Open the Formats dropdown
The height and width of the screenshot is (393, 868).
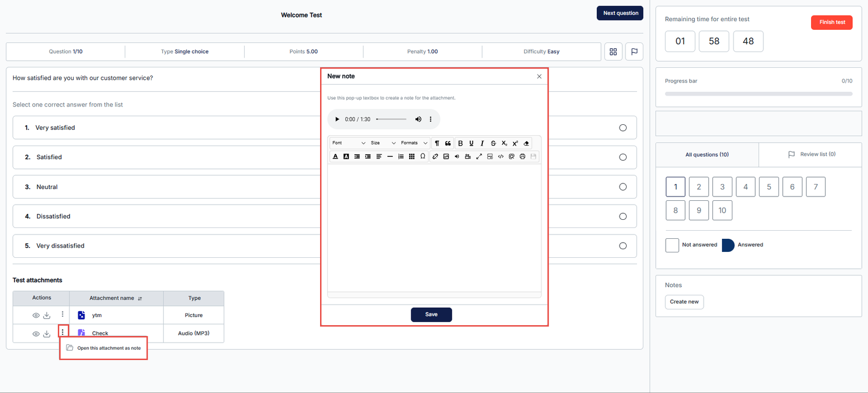coord(414,143)
